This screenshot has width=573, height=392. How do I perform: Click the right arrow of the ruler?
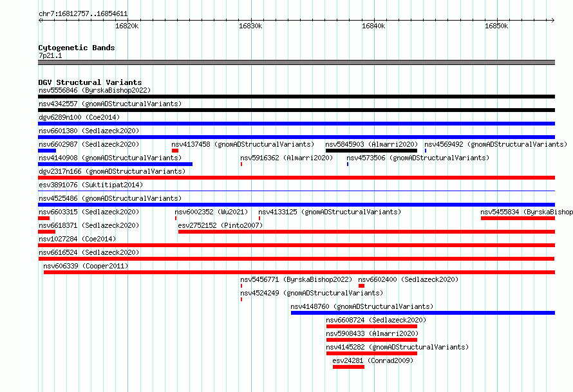[553, 20]
